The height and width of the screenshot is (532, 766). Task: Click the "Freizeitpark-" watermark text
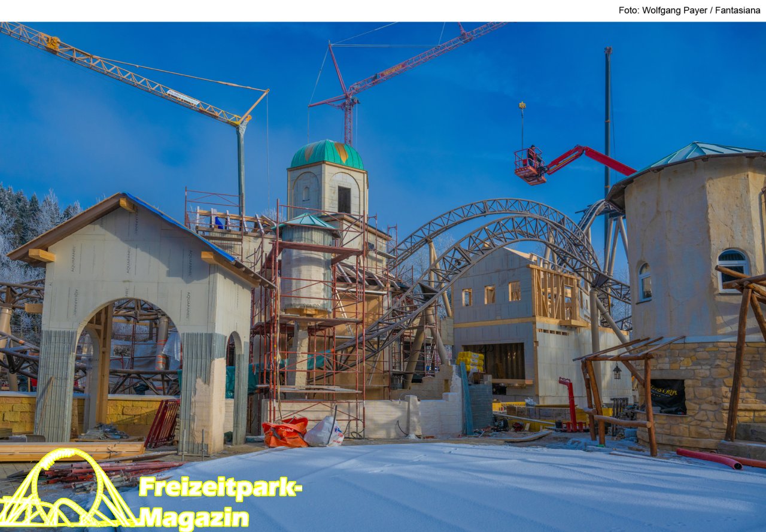click(x=220, y=487)
